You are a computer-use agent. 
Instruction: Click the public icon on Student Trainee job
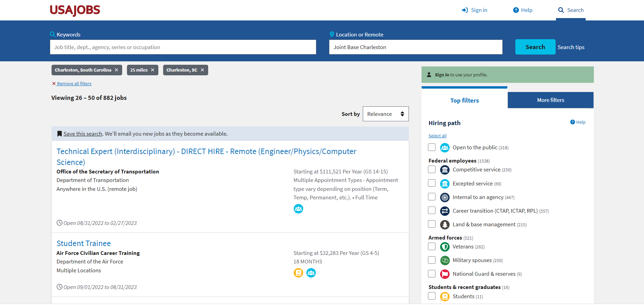[x=311, y=273]
